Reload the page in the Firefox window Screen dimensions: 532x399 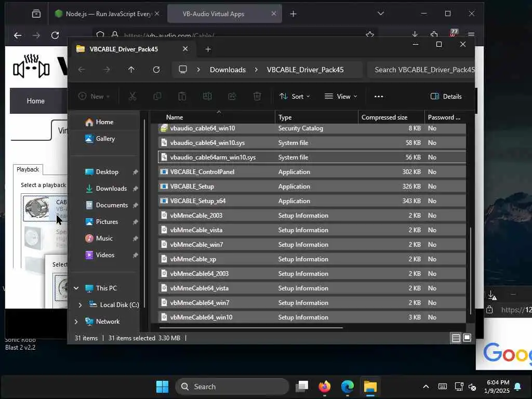pyautogui.click(x=55, y=35)
